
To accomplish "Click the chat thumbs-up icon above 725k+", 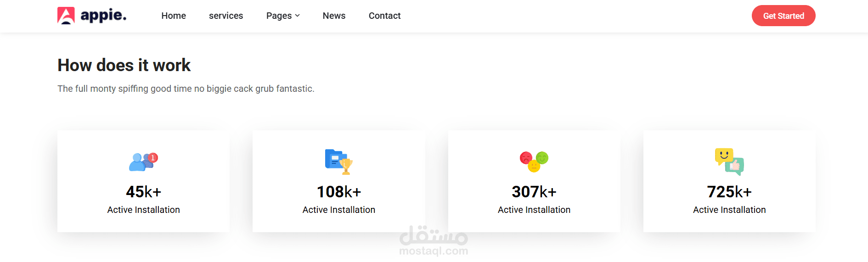I will click(729, 162).
